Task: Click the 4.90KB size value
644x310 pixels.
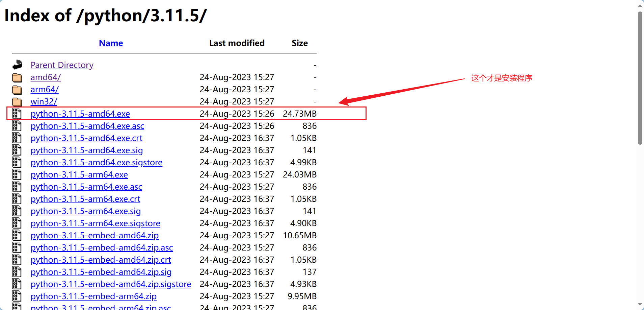Action: (303, 223)
